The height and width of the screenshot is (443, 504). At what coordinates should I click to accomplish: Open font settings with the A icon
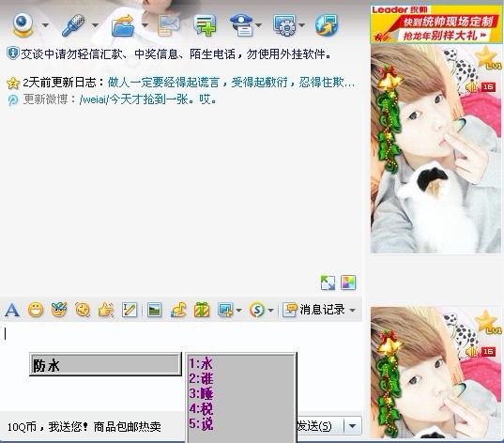tap(12, 310)
